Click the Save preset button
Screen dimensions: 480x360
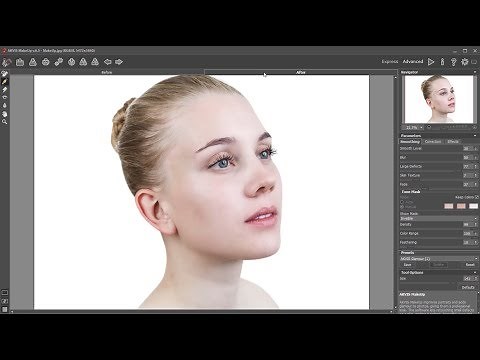[408, 265]
